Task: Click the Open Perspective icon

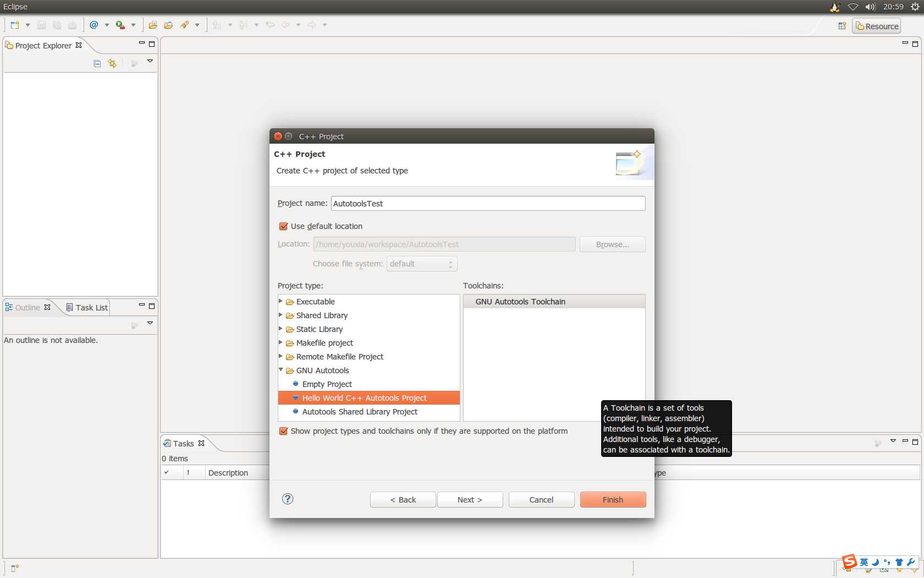Action: [842, 26]
